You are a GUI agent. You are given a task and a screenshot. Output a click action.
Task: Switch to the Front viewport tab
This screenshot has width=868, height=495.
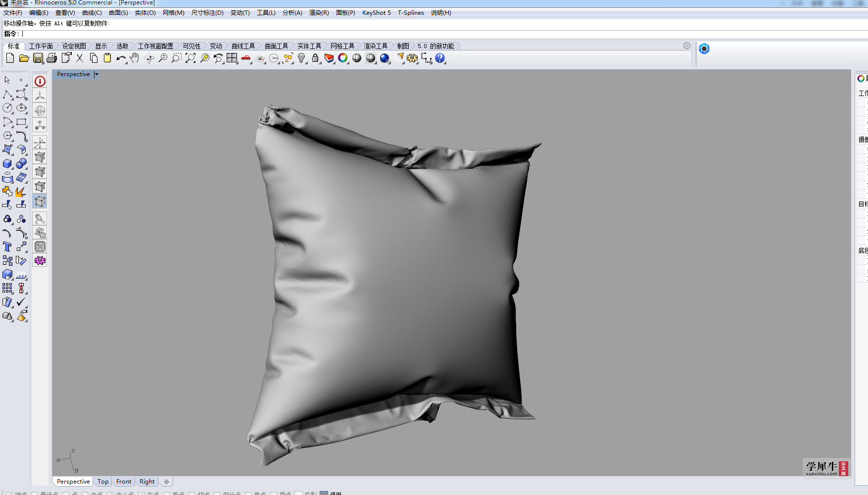pos(124,482)
